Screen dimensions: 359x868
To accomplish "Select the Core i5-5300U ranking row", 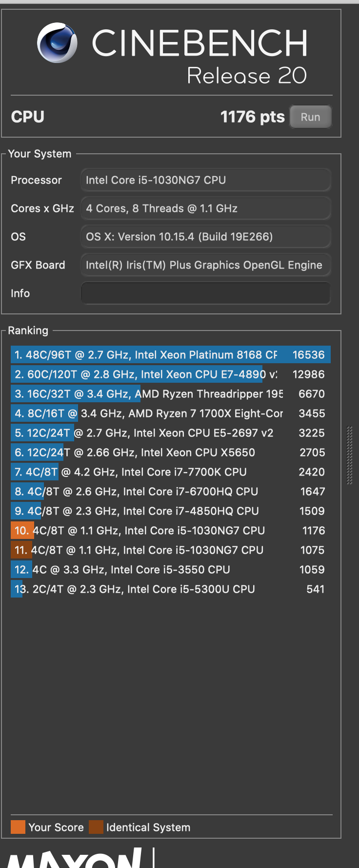I will point(170,589).
